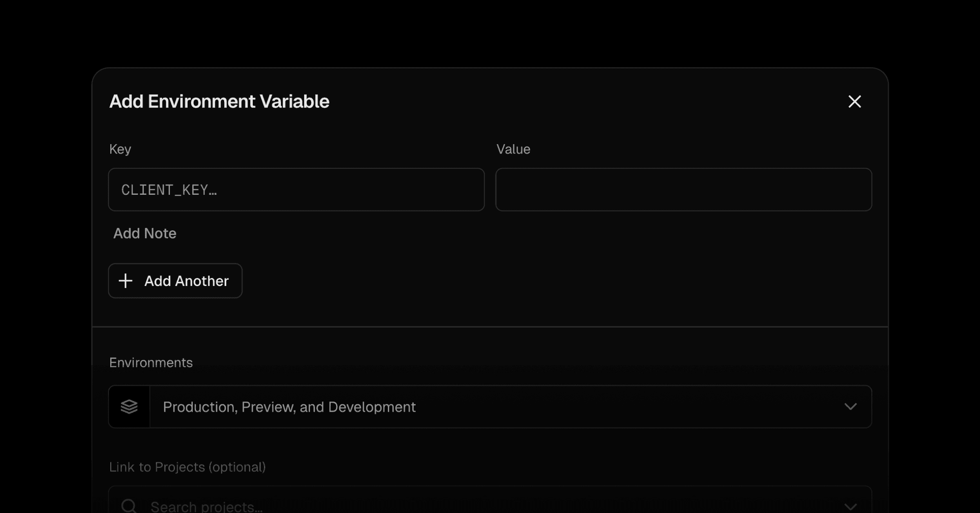Image resolution: width=980 pixels, height=513 pixels.
Task: Click the Add Note link
Action: pos(145,234)
